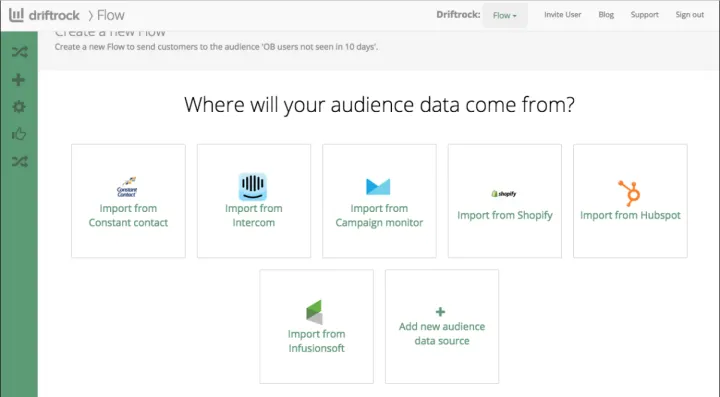Open the gear settings icon in sidebar
Image resolution: width=720 pixels, height=397 pixels.
point(19,107)
